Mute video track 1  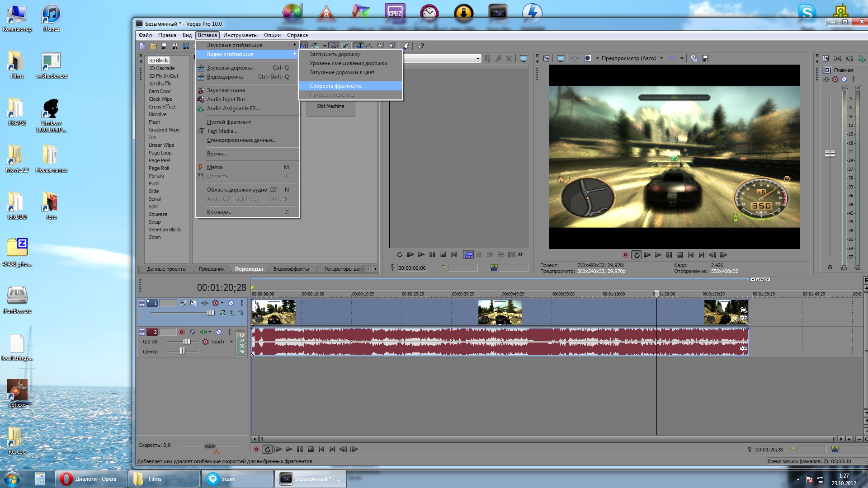pyautogui.click(x=231, y=303)
